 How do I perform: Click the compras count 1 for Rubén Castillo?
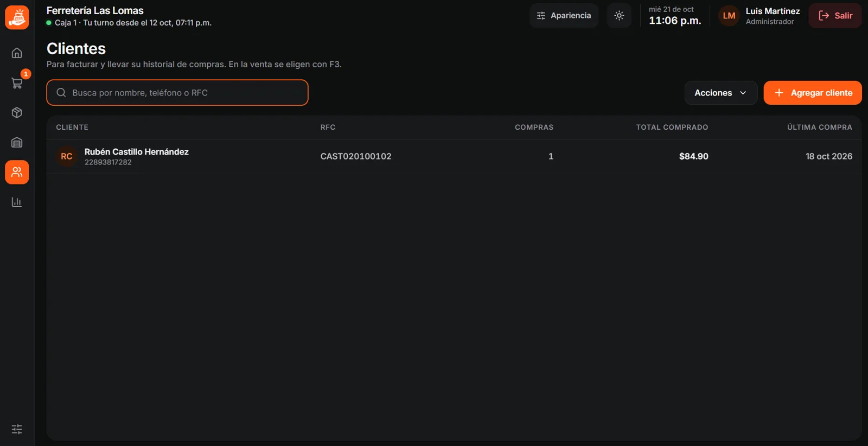(551, 156)
